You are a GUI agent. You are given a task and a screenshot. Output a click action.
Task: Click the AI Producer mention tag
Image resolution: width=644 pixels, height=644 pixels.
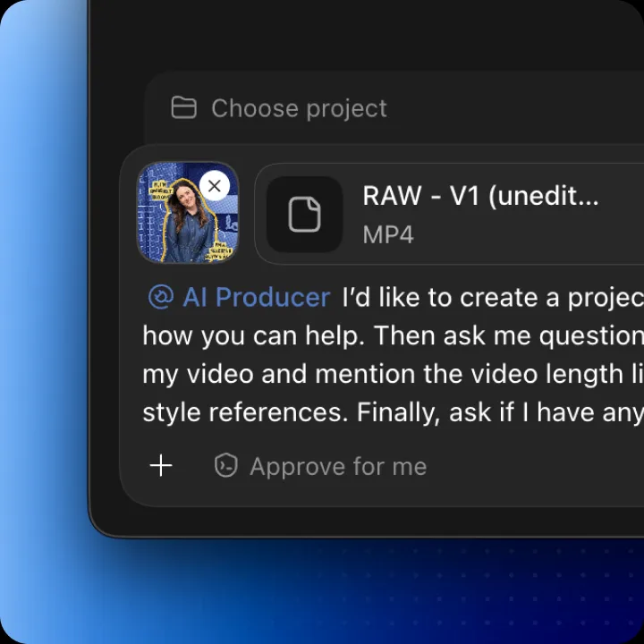pos(239,297)
